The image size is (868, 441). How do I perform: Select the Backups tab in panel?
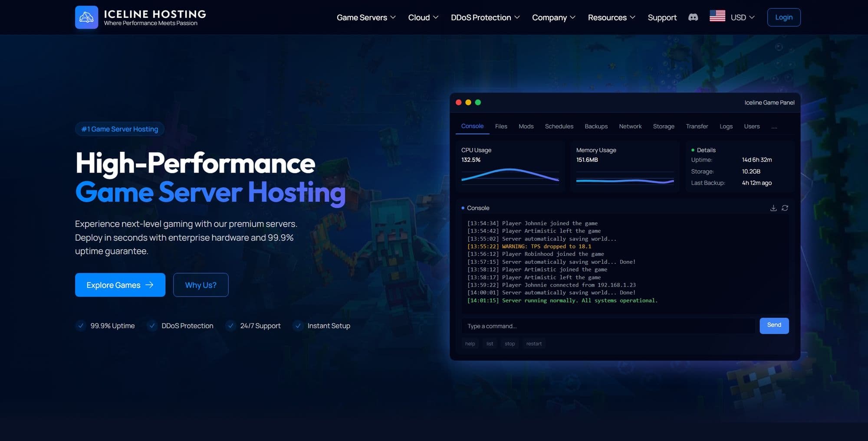pyautogui.click(x=596, y=126)
